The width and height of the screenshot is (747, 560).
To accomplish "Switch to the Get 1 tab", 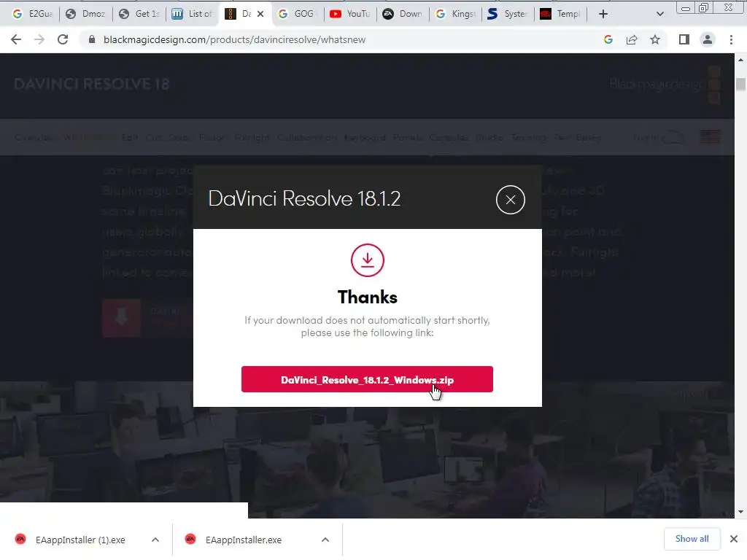I will [139, 14].
